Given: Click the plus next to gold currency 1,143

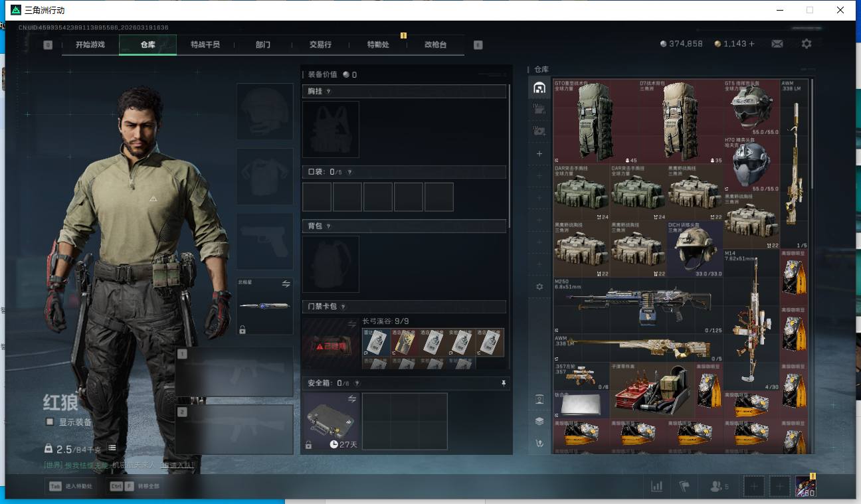Looking at the screenshot, I should 751,44.
